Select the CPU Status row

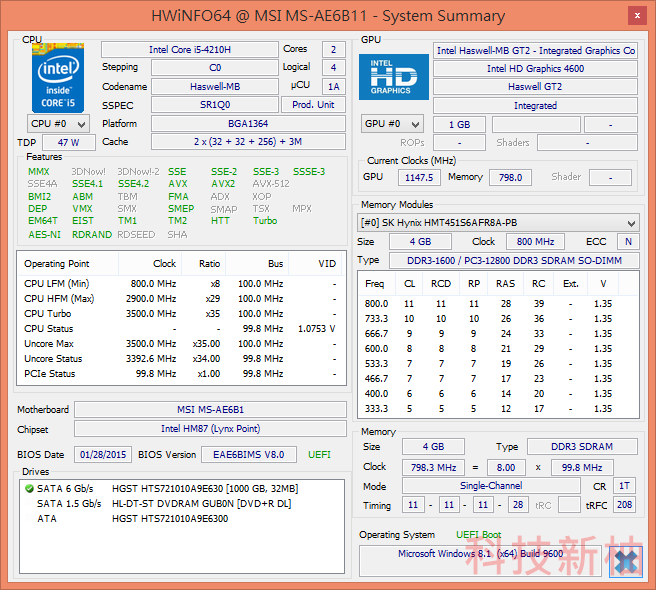click(181, 329)
